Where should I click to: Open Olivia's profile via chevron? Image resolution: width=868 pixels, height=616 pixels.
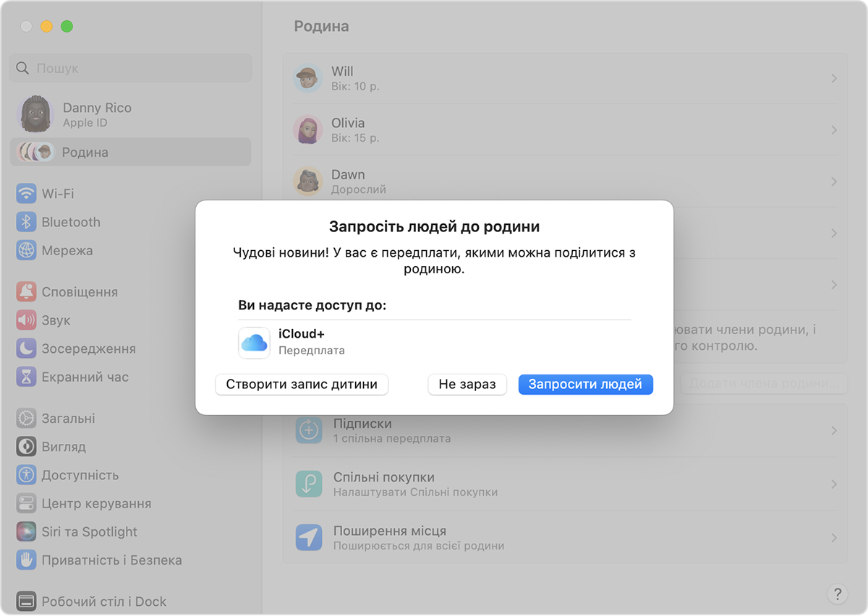click(x=836, y=130)
